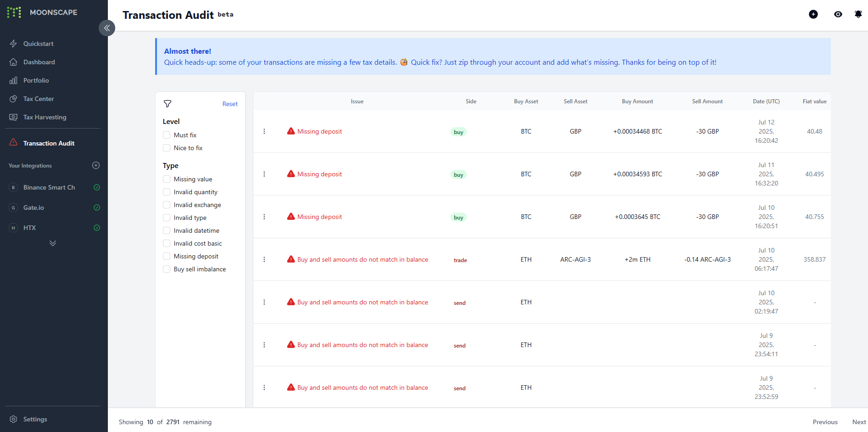Image resolution: width=868 pixels, height=432 pixels.
Task: Toggle visibility with the eye icon
Action: pyautogui.click(x=838, y=14)
